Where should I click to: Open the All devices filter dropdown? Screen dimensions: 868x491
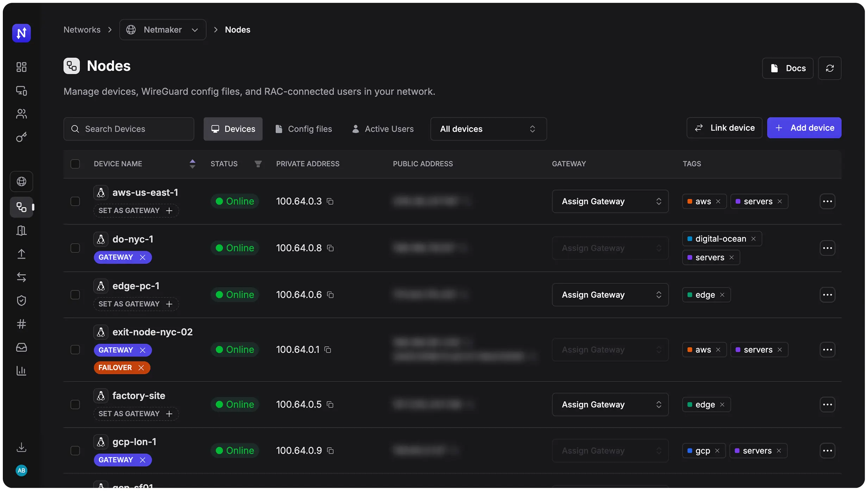[488, 129]
